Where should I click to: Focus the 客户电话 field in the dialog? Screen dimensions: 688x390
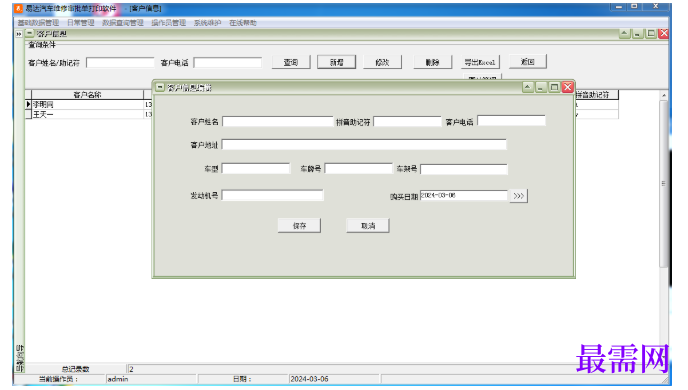[x=511, y=121]
